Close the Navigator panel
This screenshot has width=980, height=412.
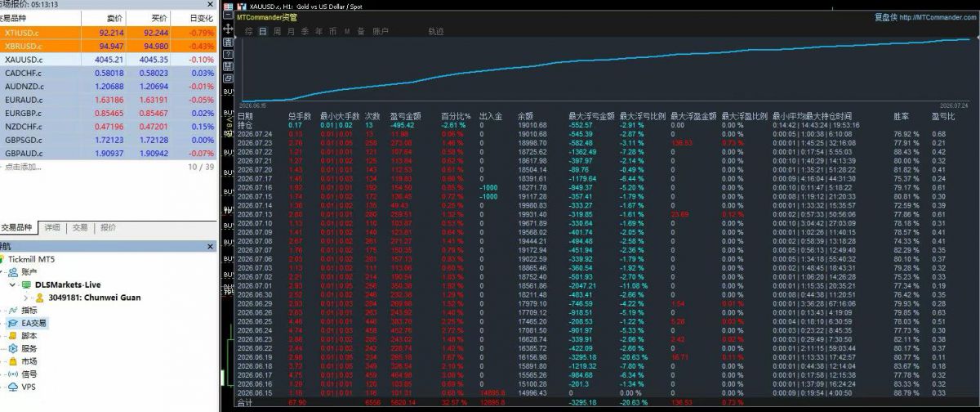(x=210, y=245)
